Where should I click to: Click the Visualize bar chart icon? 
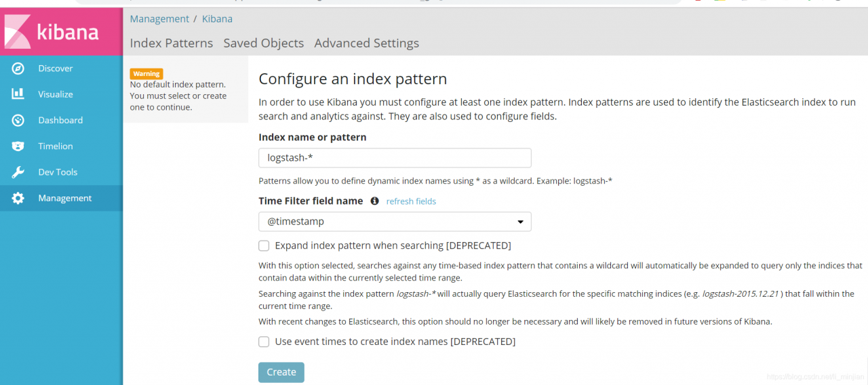tap(18, 94)
